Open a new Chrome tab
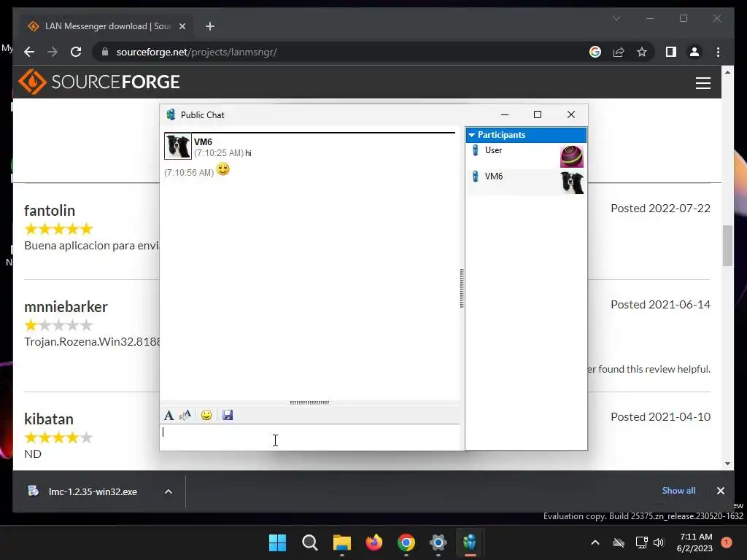 [x=210, y=26]
